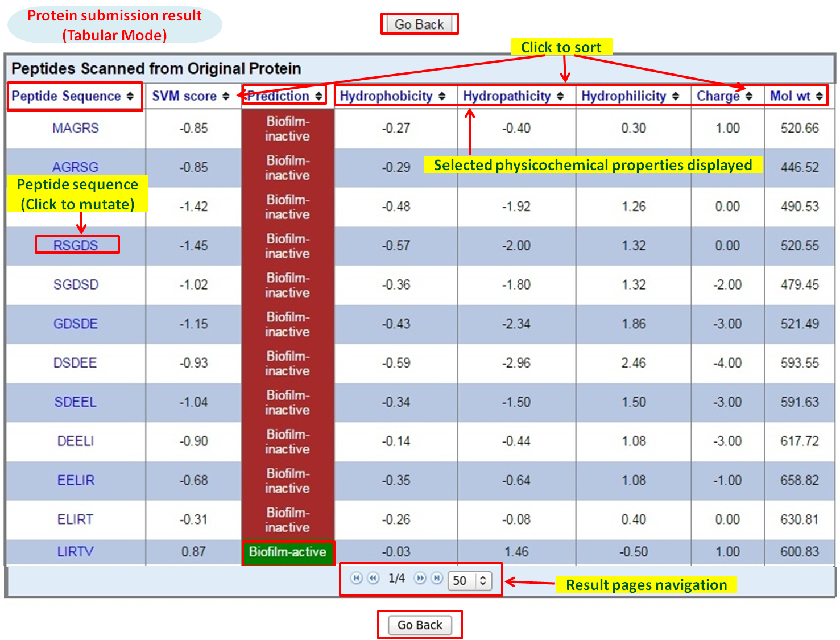Open RSGDS peptide to mutate
The width and height of the screenshot is (840, 640).
point(76,245)
